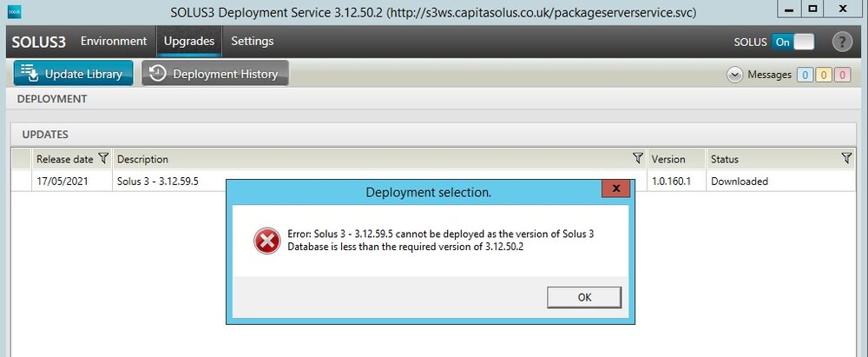The width and height of the screenshot is (868, 357).
Task: Click the pink messages counter box
Action: coord(843,75)
